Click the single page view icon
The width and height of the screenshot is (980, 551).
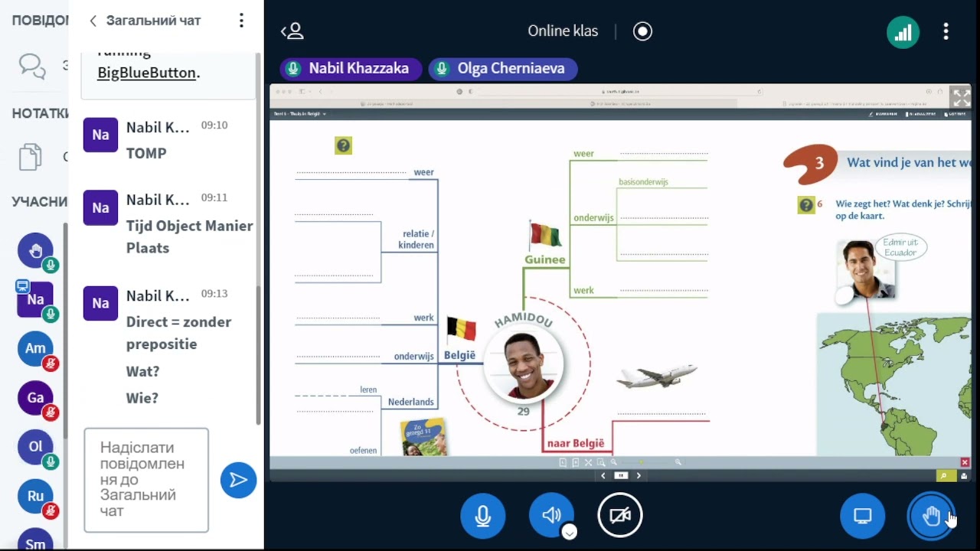(x=563, y=463)
